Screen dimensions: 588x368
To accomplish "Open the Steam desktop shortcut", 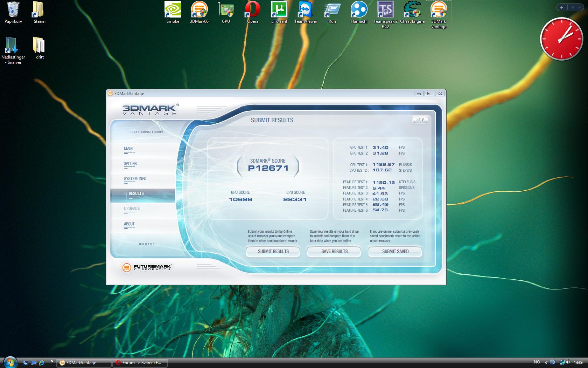I will click(x=39, y=13).
